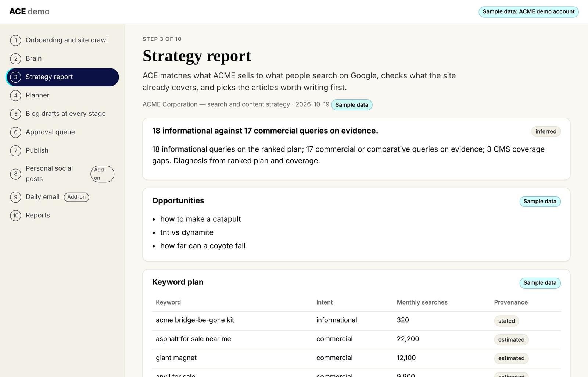This screenshot has height=377, width=588.
Task: Click the Intent column header
Action: [x=325, y=302]
